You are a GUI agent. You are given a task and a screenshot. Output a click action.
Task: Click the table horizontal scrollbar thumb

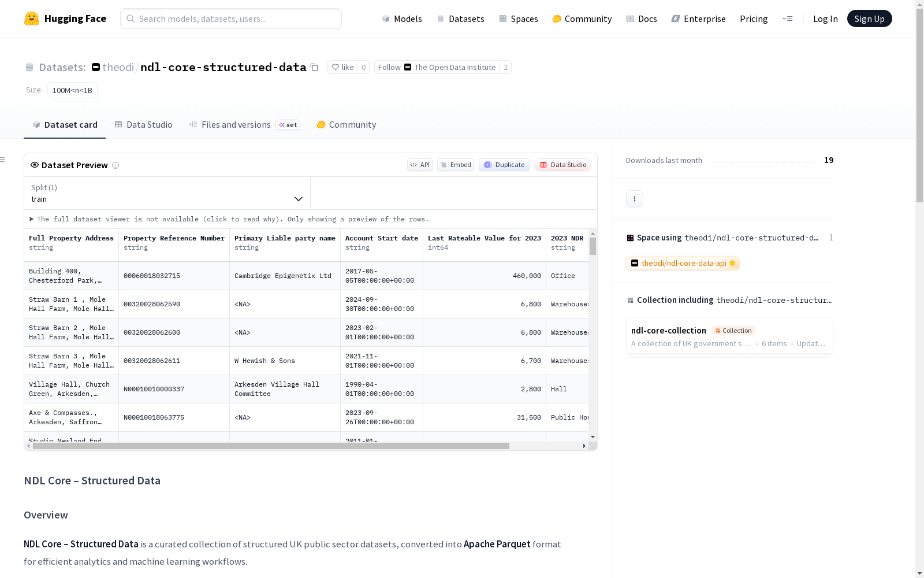pyautogui.click(x=271, y=446)
